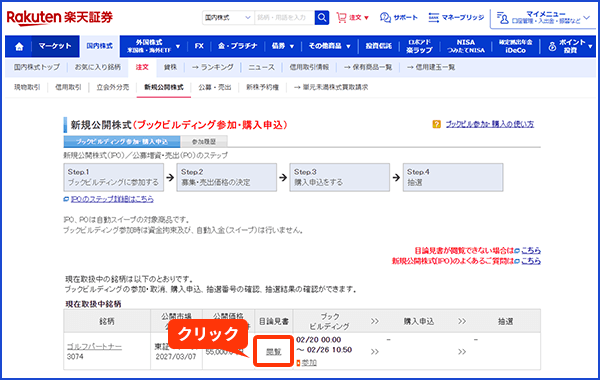
Task: Open 投資信託 navigation item
Action: 378,46
